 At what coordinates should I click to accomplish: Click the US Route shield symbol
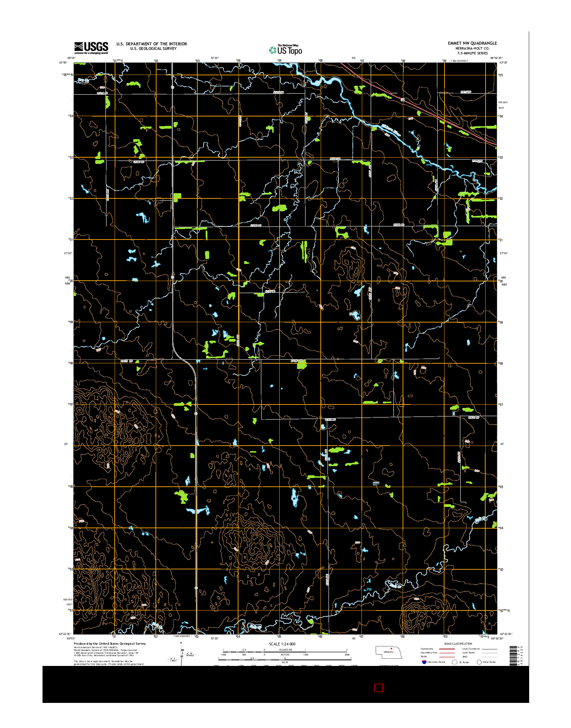455,662
